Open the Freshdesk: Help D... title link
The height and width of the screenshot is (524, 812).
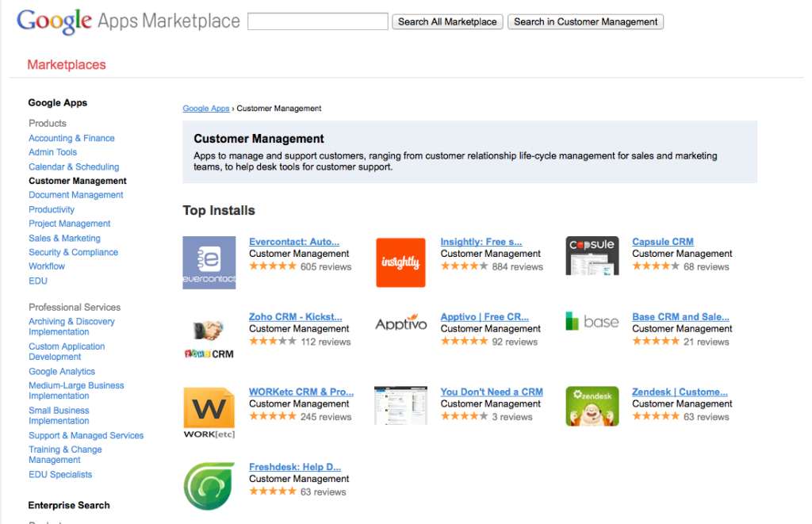click(295, 467)
